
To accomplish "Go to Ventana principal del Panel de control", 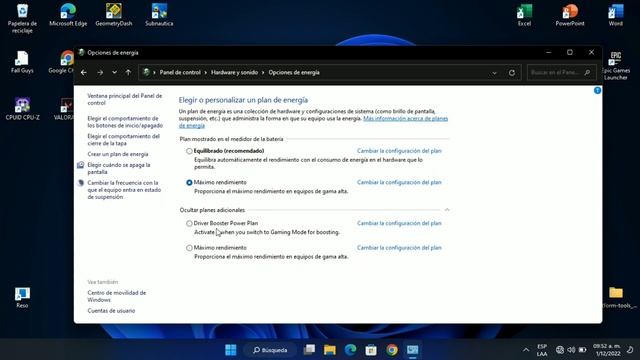I will pos(124,99).
